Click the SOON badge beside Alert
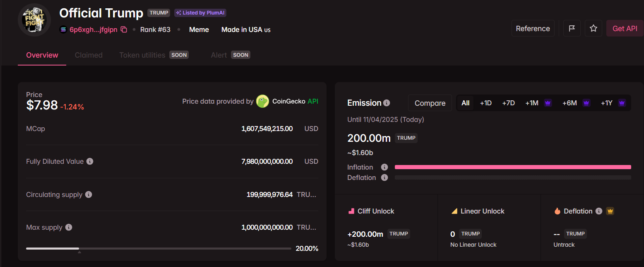Image resolution: width=644 pixels, height=267 pixels. [240, 55]
